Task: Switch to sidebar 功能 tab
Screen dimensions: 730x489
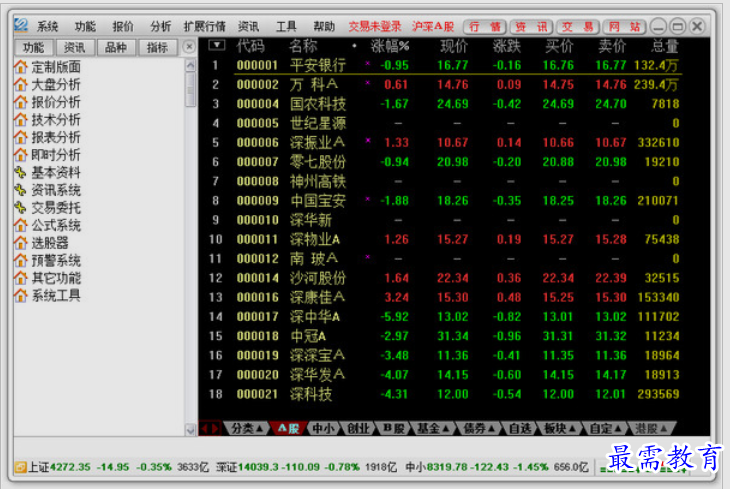Action: [x=34, y=48]
